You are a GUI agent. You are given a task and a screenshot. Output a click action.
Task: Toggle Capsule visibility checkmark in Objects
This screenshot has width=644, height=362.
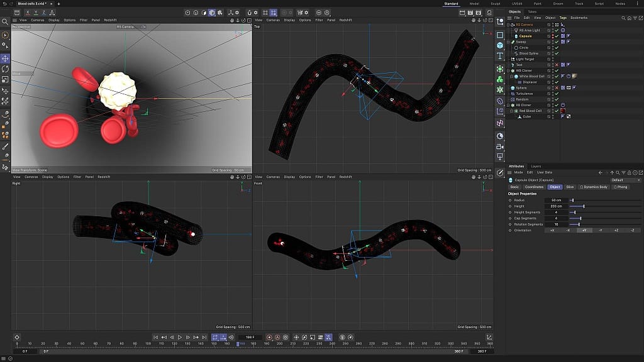tap(557, 36)
